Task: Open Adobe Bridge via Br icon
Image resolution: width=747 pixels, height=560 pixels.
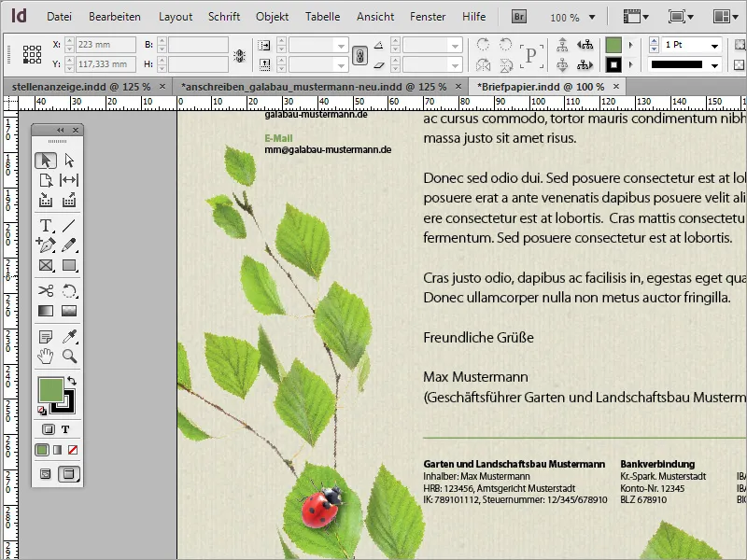Action: [x=519, y=17]
